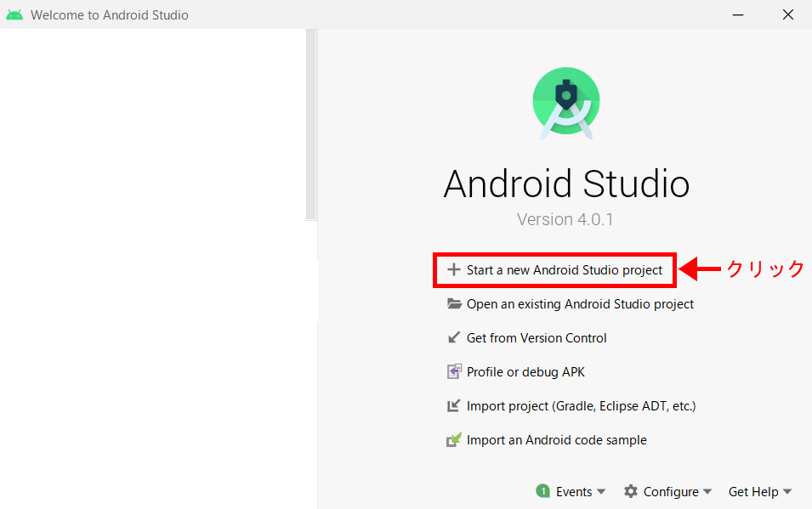Click the arrow beside Events
The image size is (812, 509).
point(601,491)
